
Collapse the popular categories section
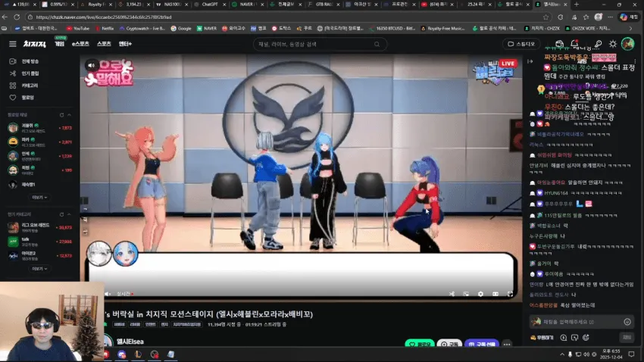pos(69,214)
